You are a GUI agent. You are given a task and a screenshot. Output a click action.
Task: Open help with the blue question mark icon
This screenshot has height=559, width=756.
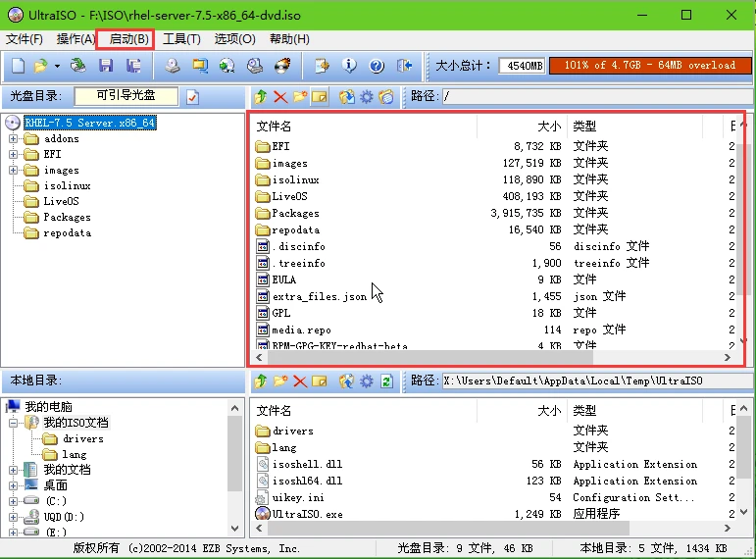pyautogui.click(x=377, y=66)
